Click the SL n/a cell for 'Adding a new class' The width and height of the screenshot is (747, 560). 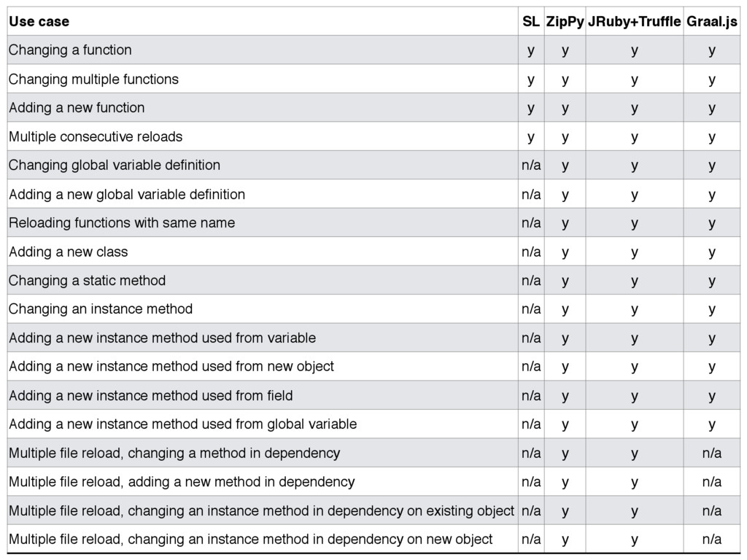coord(531,252)
